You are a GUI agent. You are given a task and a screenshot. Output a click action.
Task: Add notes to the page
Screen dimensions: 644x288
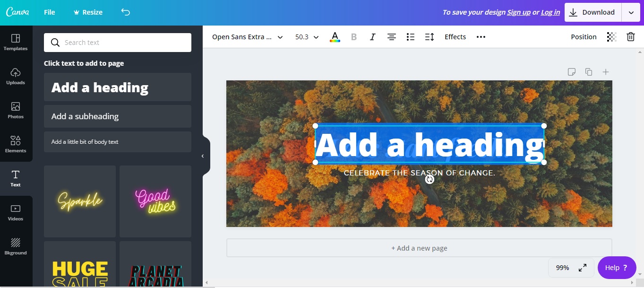[572, 72]
